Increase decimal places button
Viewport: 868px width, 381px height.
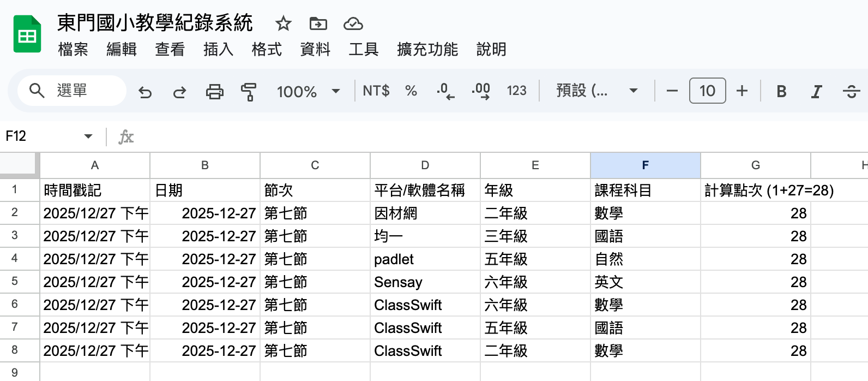481,91
